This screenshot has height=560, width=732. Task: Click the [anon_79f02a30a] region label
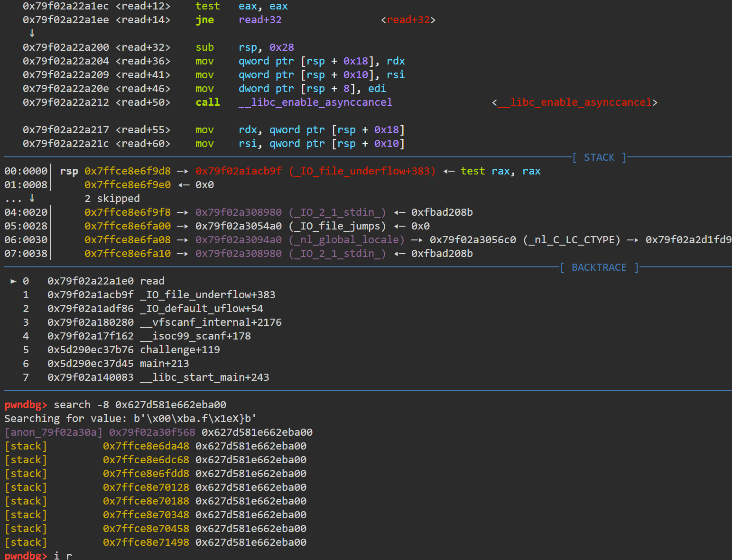pyautogui.click(x=54, y=432)
